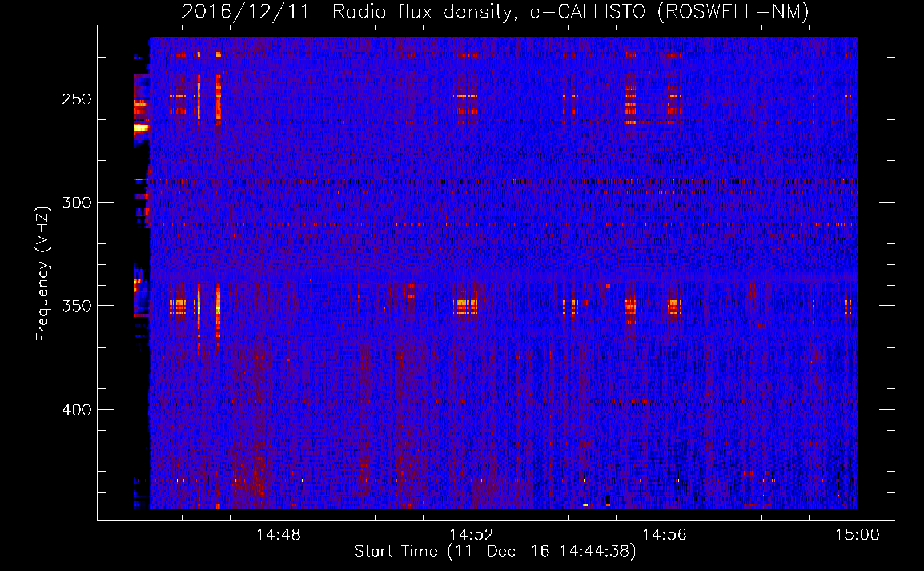The height and width of the screenshot is (571, 924).
Task: Click the 250 frequency tick label
Action: [76, 99]
